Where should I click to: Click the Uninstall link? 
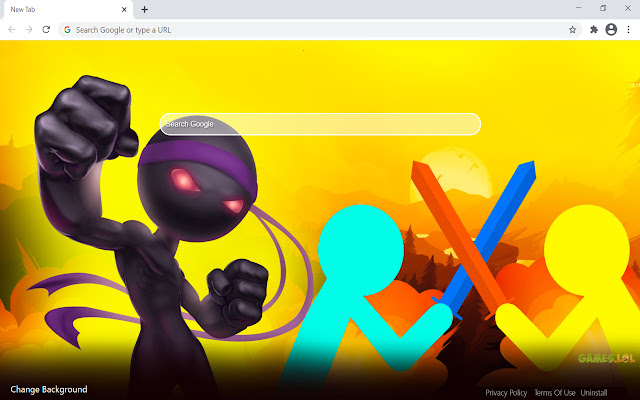594,393
